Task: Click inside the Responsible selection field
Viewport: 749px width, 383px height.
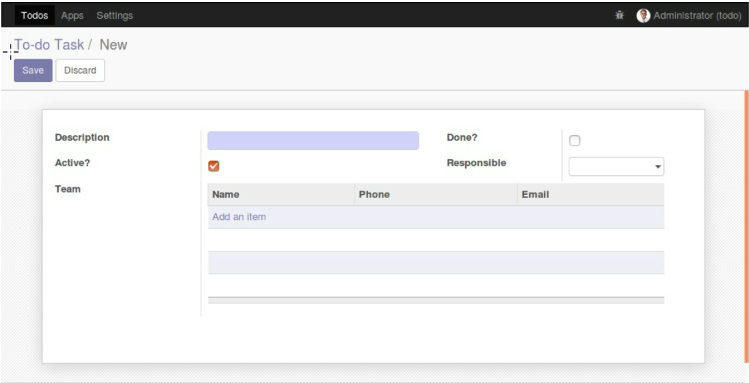Action: click(616, 167)
